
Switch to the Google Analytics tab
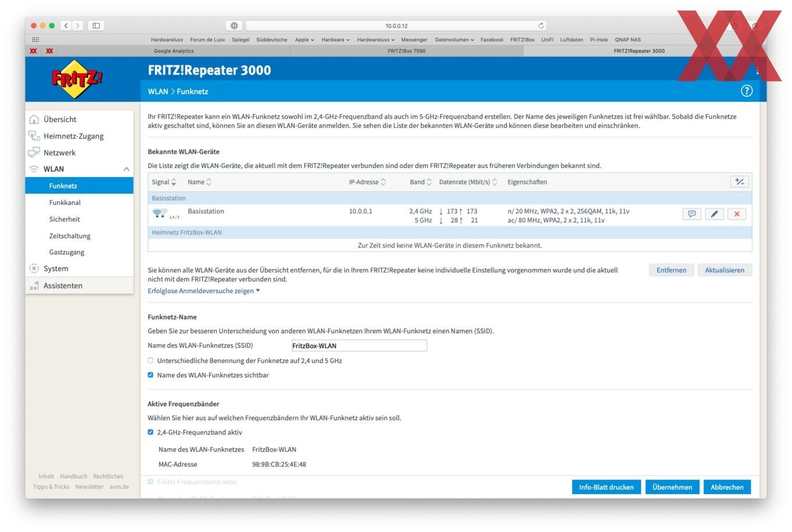174,51
